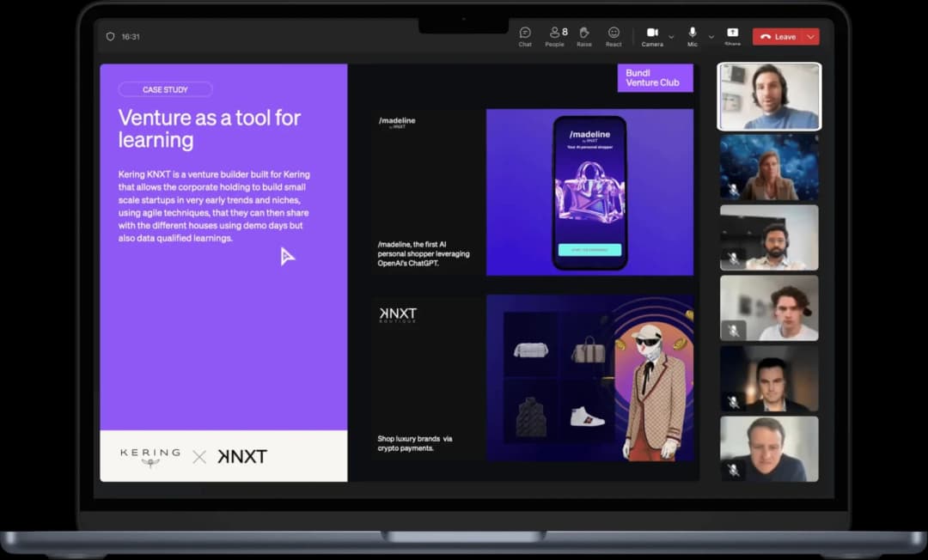
Task: Click the KNXT Boutique logo on slide
Action: pos(398,314)
